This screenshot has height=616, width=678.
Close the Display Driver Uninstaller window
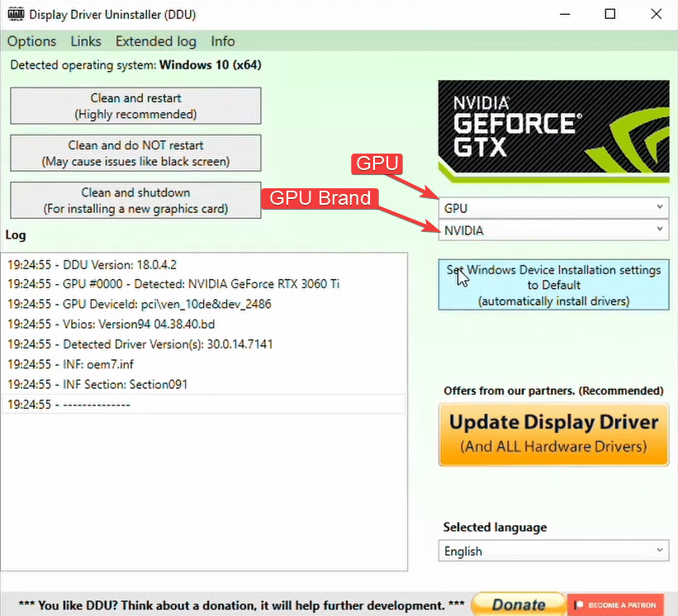(x=656, y=14)
